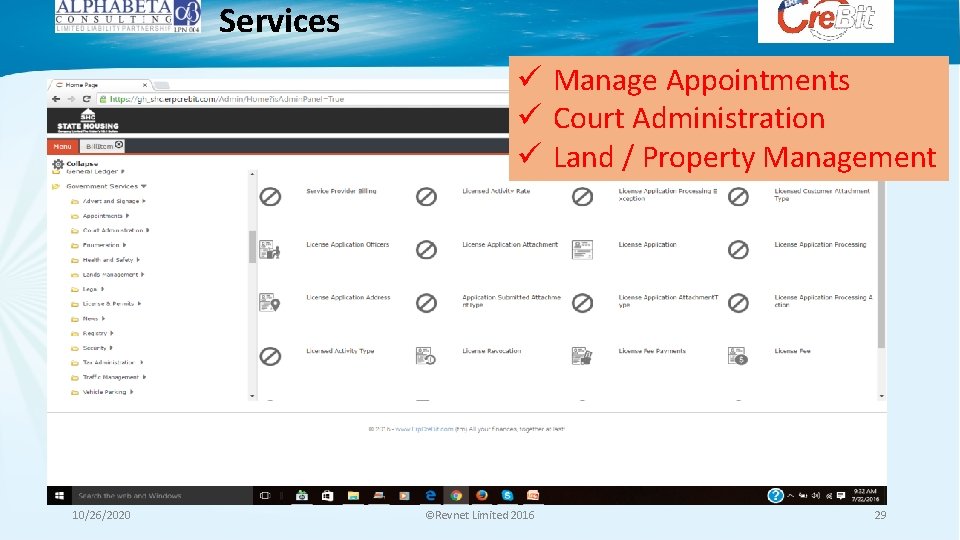Screen dimensions: 960x540
Task: Open Licensed Customer Attachment Type icon
Action: click(x=738, y=197)
